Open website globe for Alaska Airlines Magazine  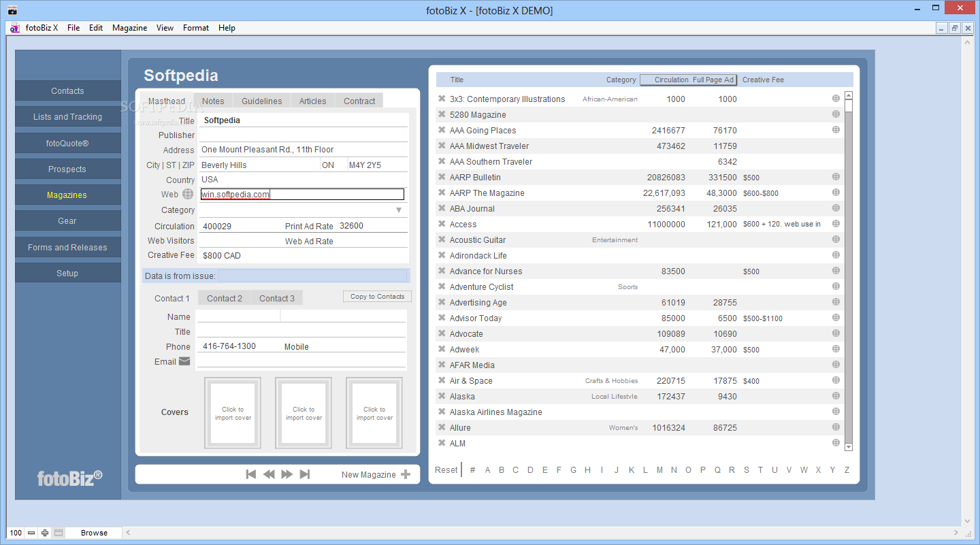[836, 412]
